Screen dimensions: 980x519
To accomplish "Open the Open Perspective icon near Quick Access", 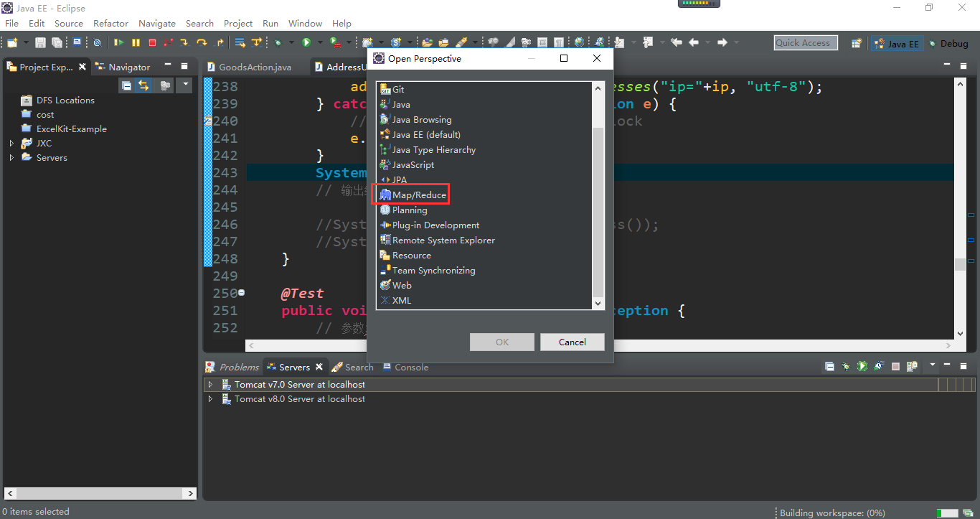I will [x=857, y=43].
